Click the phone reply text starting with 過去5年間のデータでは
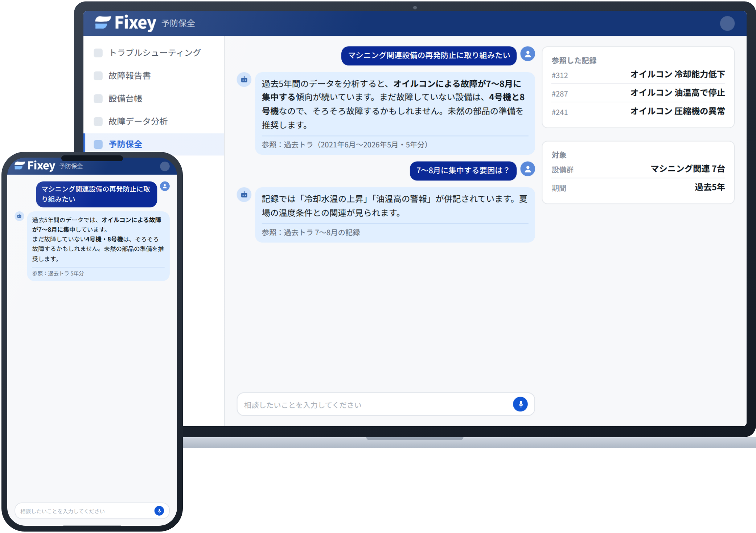The image size is (756, 533). click(98, 239)
